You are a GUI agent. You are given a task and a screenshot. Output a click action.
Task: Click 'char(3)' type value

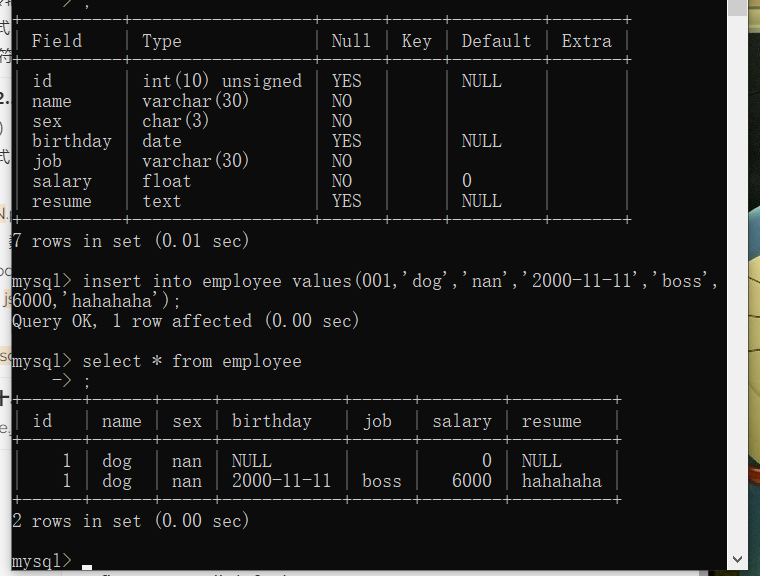pyautogui.click(x=175, y=121)
